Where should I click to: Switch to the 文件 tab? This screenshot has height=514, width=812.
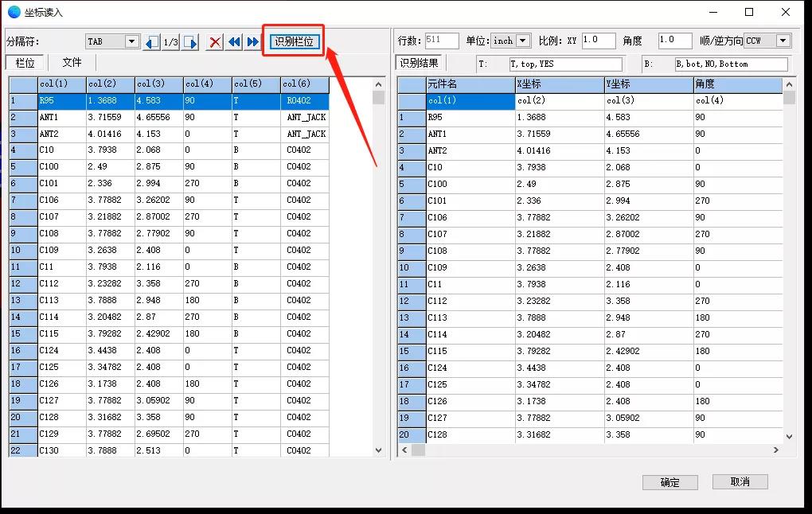pyautogui.click(x=72, y=62)
